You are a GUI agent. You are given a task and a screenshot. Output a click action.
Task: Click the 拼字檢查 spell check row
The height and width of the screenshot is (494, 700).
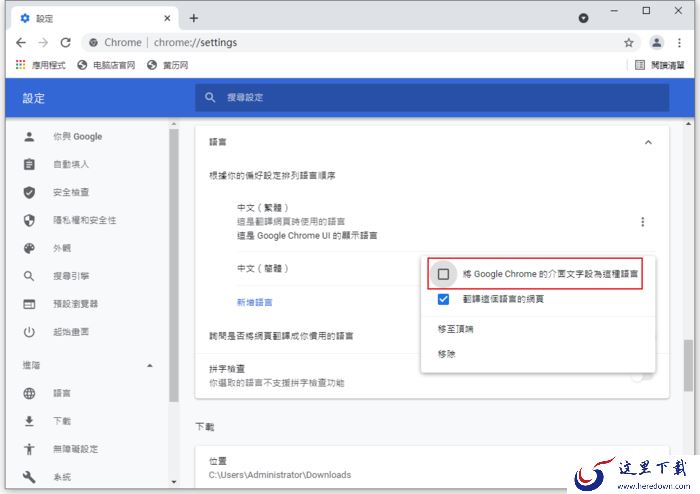coord(432,376)
